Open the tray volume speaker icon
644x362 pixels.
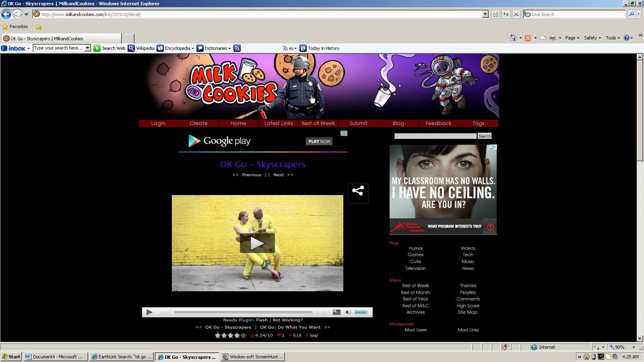coord(615,357)
